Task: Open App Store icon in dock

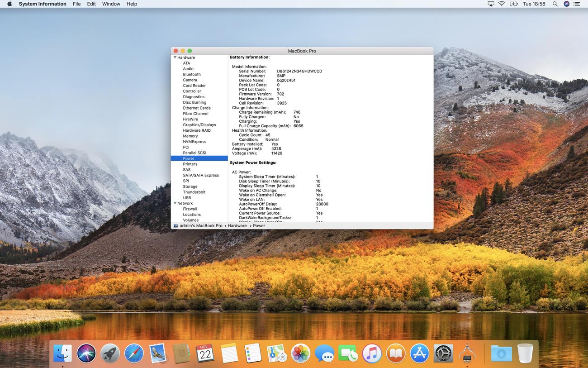Action: point(419,353)
